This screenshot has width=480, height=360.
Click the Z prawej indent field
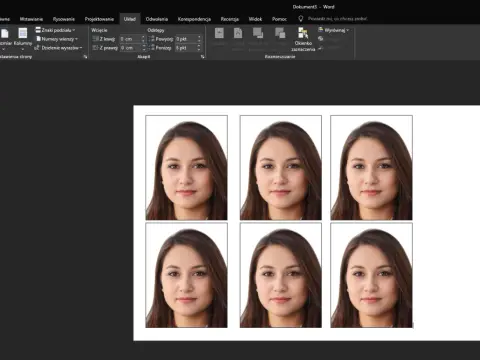130,48
